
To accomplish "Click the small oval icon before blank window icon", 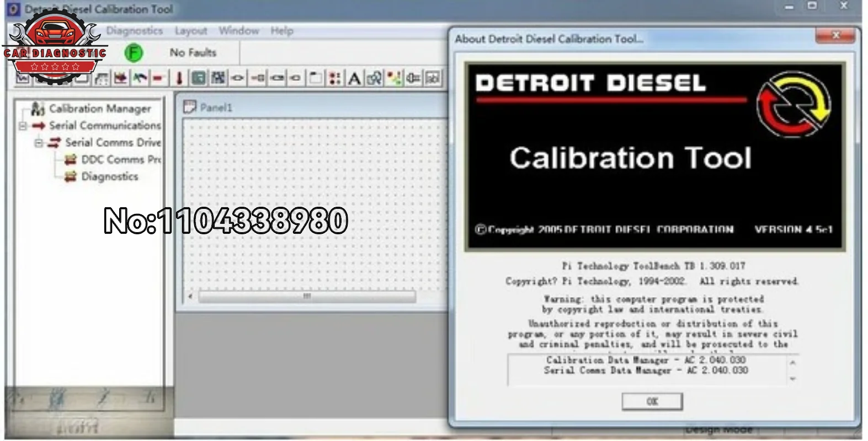I will point(296,78).
